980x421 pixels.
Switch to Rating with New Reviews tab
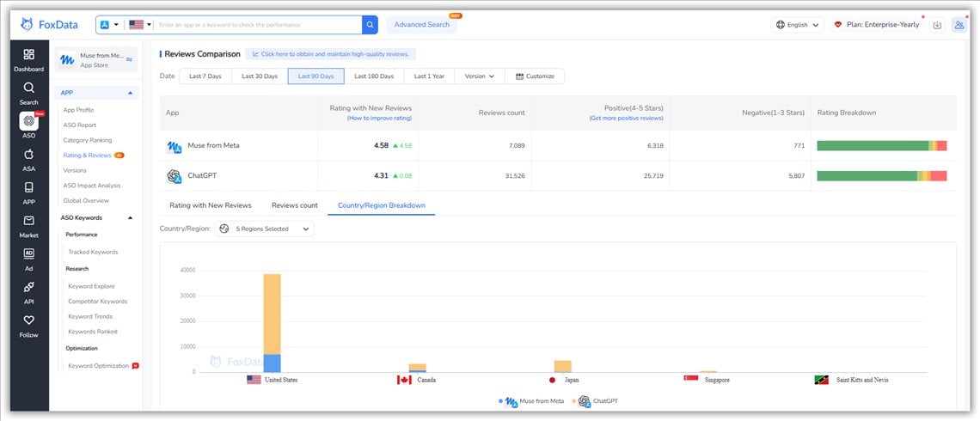click(x=211, y=205)
